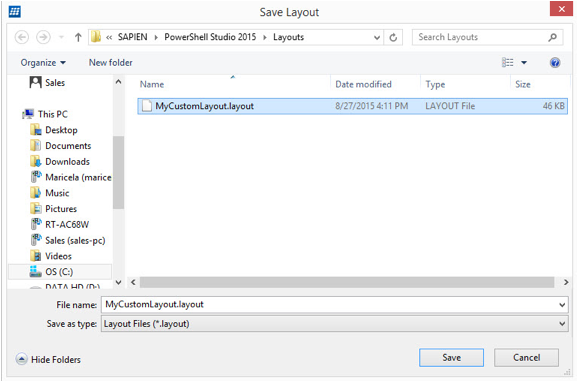Click the horizontal scrollbar track
The height and width of the screenshot is (382, 578).
click(347, 282)
